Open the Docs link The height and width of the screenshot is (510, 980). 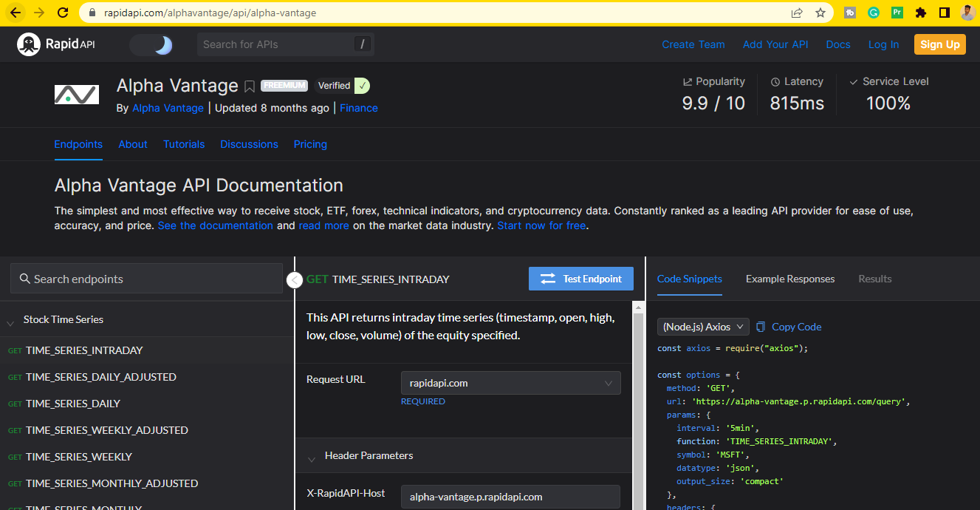pyautogui.click(x=838, y=44)
